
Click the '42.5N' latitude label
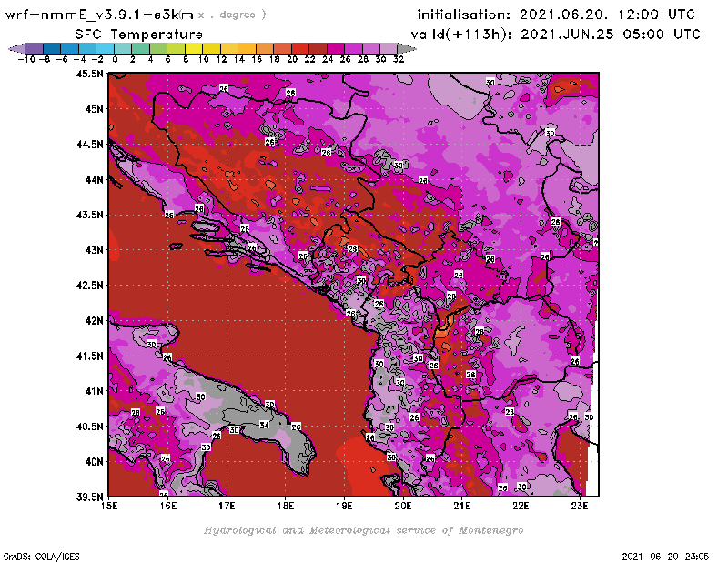coord(89,286)
